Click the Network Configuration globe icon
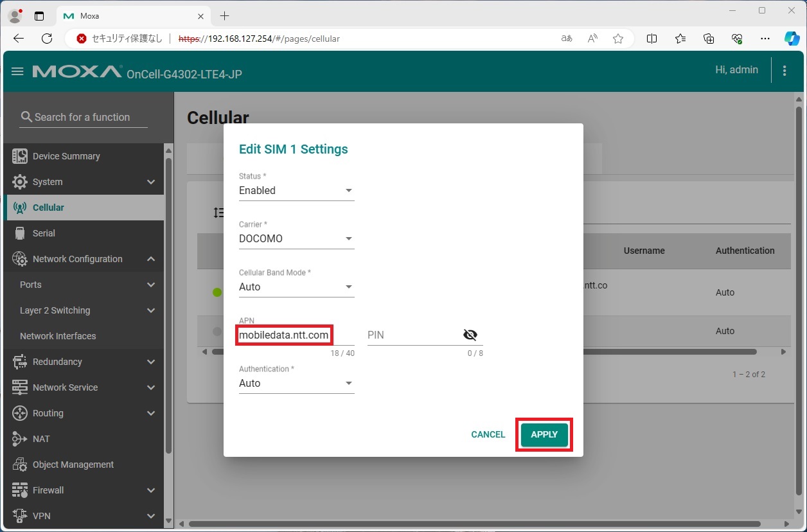Image resolution: width=807 pixels, height=532 pixels. pyautogui.click(x=20, y=259)
